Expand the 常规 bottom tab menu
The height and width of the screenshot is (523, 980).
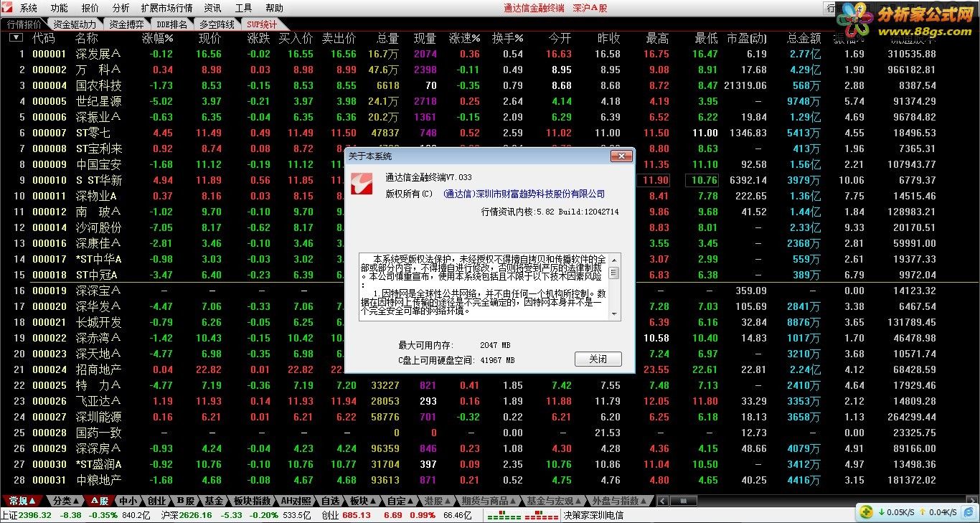coord(22,501)
